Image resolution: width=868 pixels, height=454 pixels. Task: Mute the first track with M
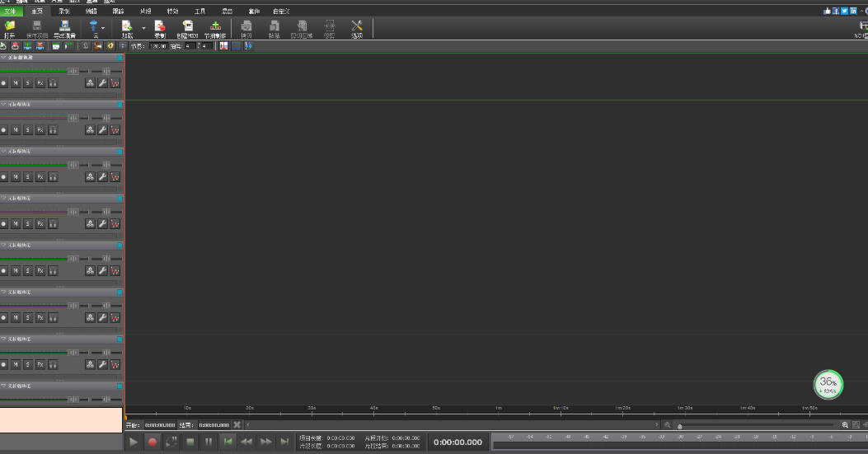(x=16, y=83)
